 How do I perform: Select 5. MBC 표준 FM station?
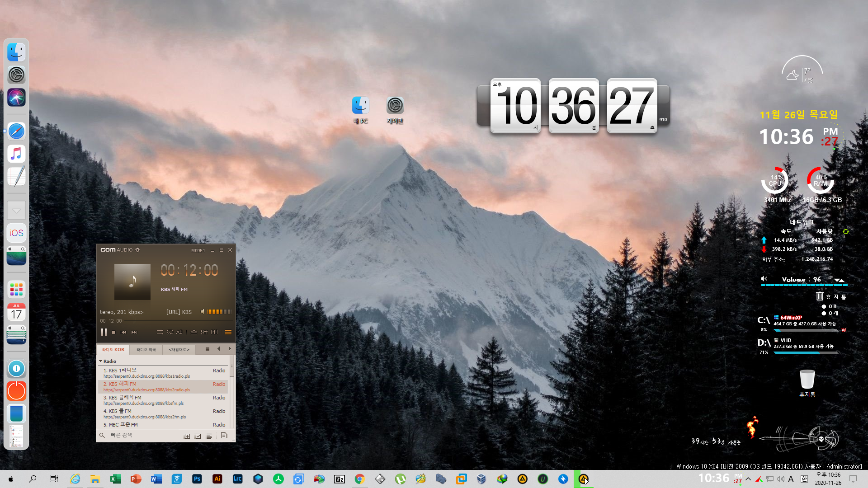[x=163, y=424]
